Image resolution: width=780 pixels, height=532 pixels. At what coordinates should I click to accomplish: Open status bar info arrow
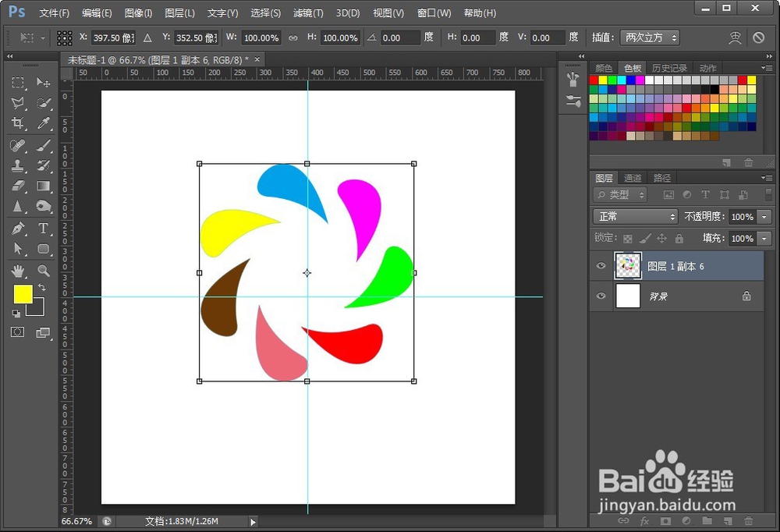click(x=253, y=522)
